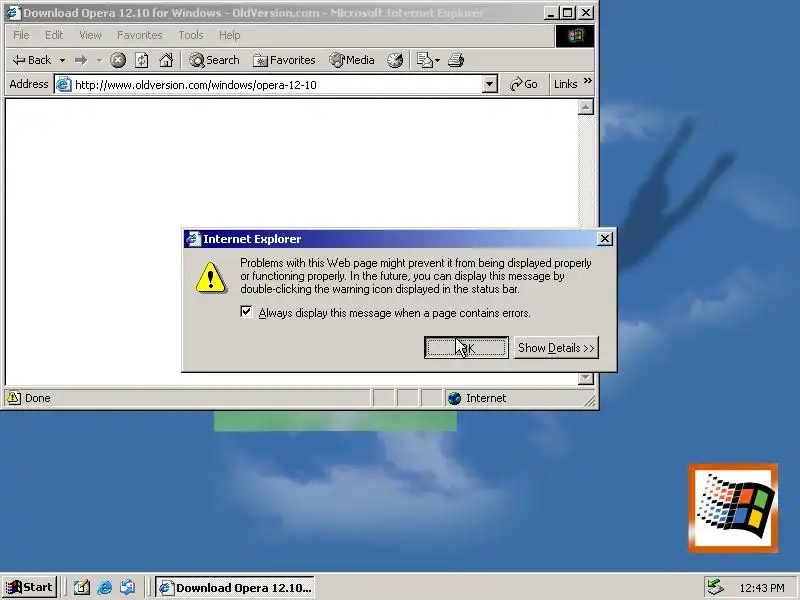Click status bar warning error icon
This screenshot has height=600, width=800.
tap(13, 397)
